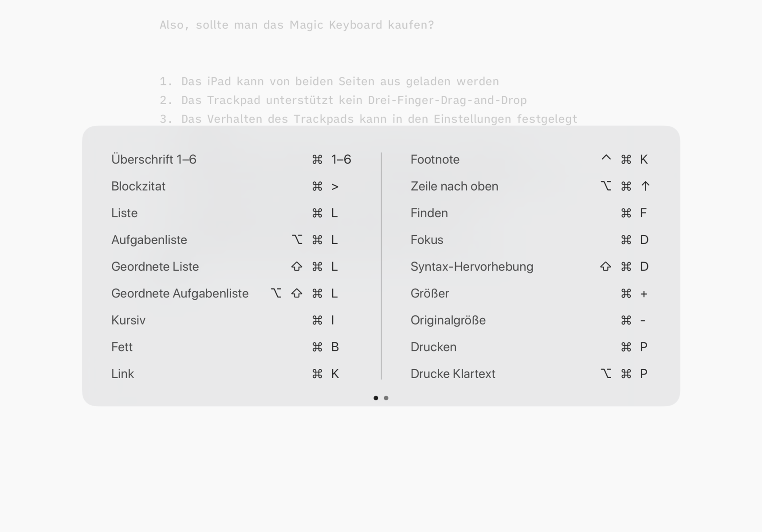Click the Shift arrow icon beside Syntax-Hervorhebung

(605, 266)
